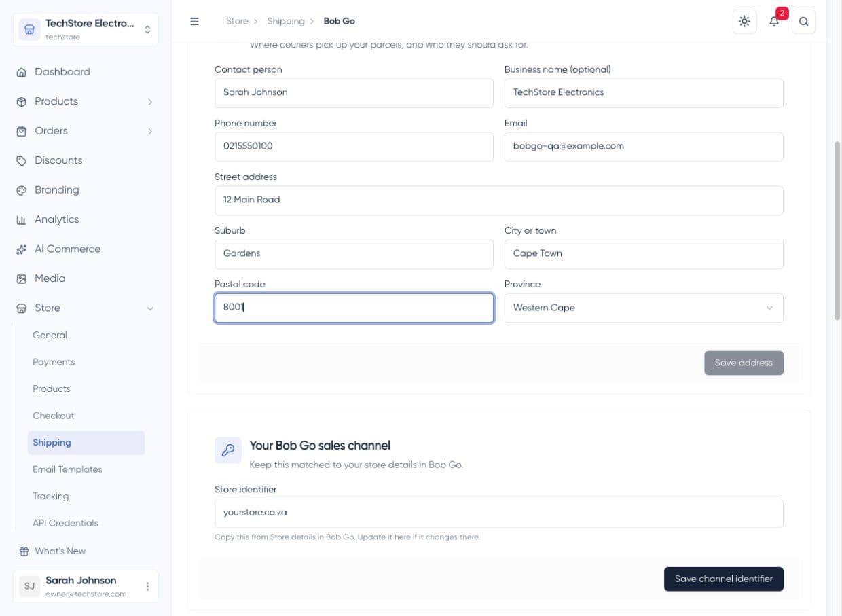Open notifications bell with badge
The width and height of the screenshot is (842, 616).
tap(774, 21)
